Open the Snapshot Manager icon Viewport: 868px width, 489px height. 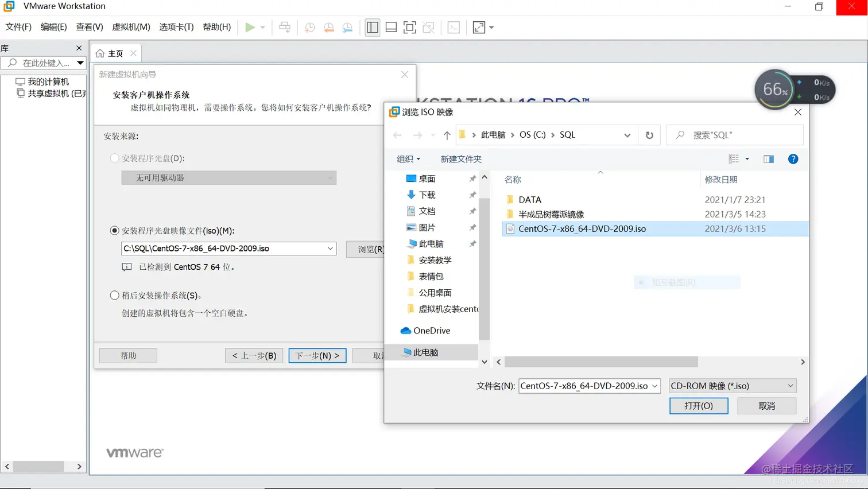point(348,27)
